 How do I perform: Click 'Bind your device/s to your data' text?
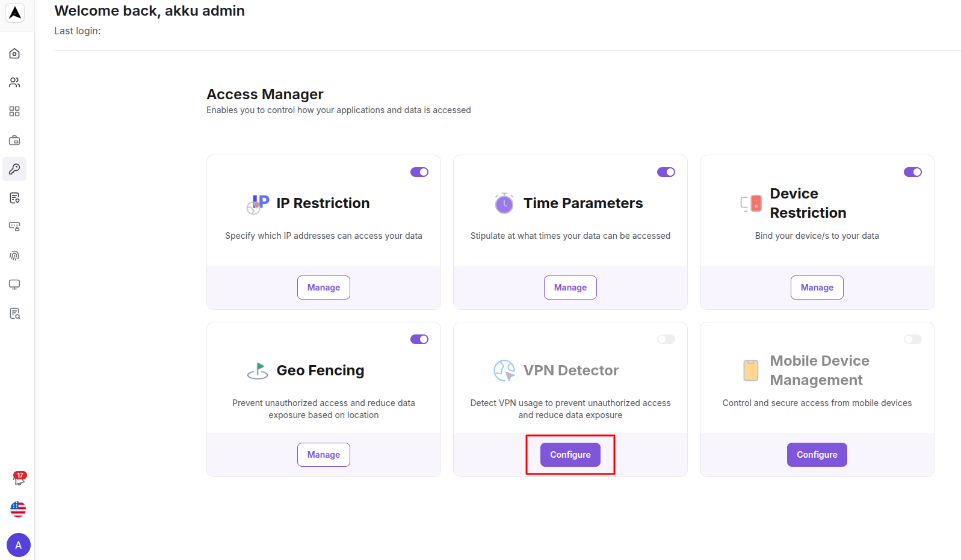coord(817,236)
